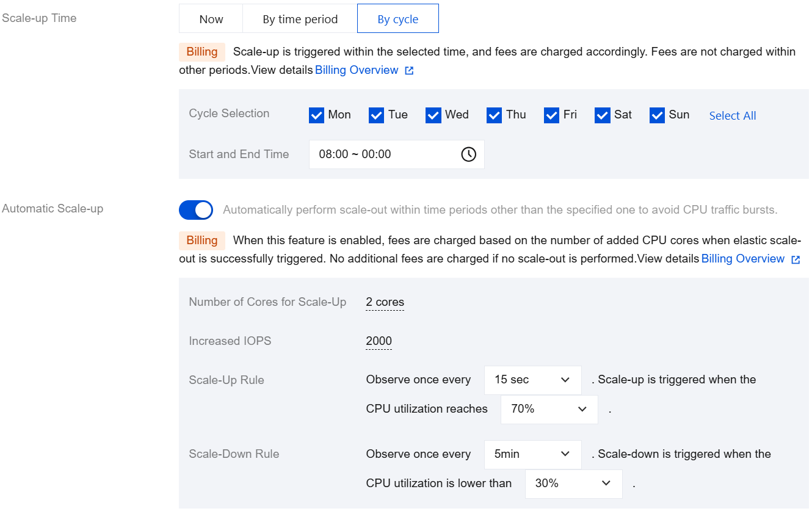Disable the Automatic Scale-up switch
This screenshot has height=514, width=812.
point(196,210)
